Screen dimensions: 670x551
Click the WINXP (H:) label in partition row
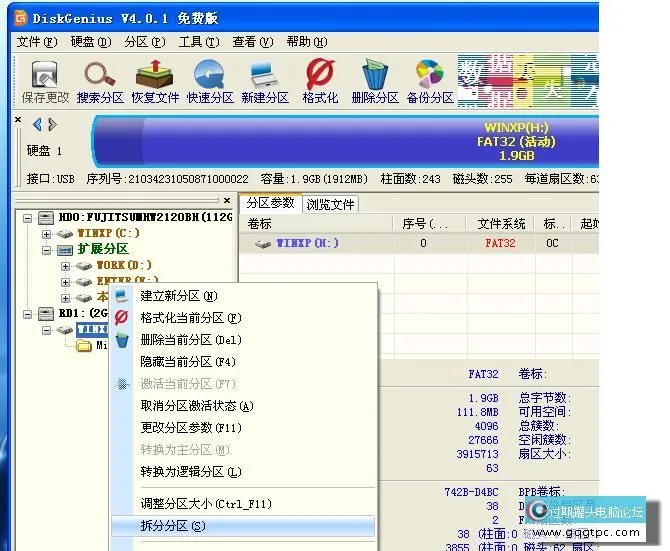[x=307, y=243]
